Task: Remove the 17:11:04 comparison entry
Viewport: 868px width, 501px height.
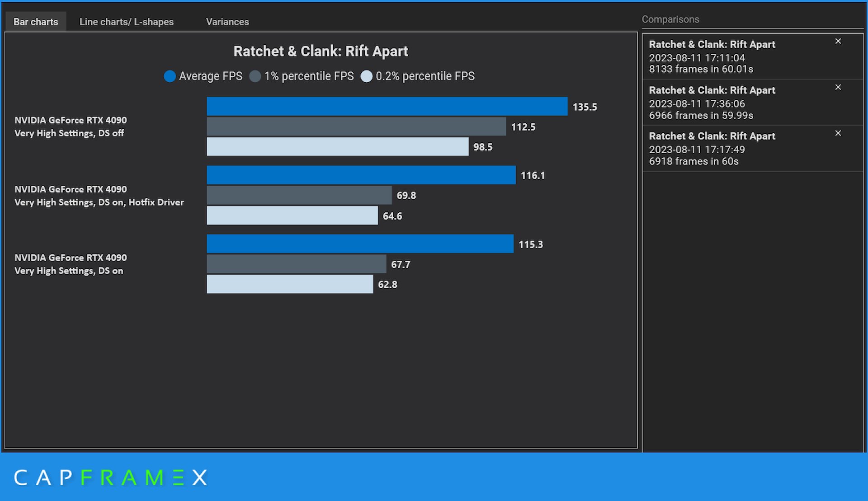Action: (x=838, y=41)
